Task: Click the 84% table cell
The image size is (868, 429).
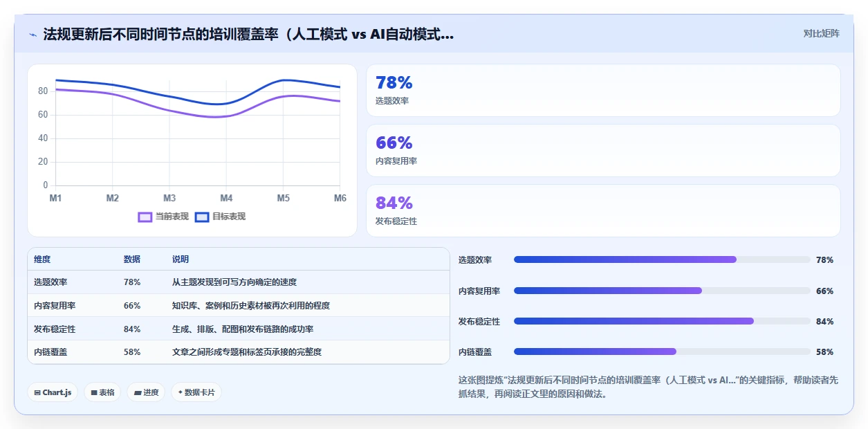Action: tap(132, 329)
